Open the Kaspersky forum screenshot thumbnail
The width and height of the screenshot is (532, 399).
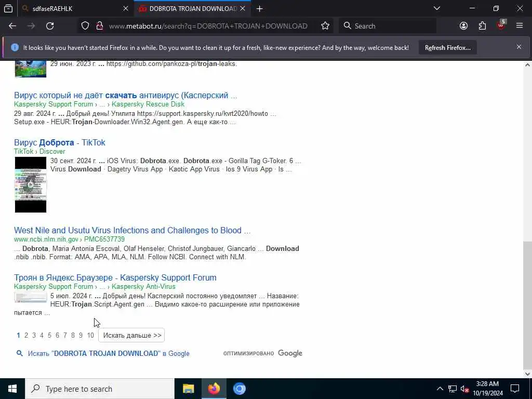(x=31, y=297)
